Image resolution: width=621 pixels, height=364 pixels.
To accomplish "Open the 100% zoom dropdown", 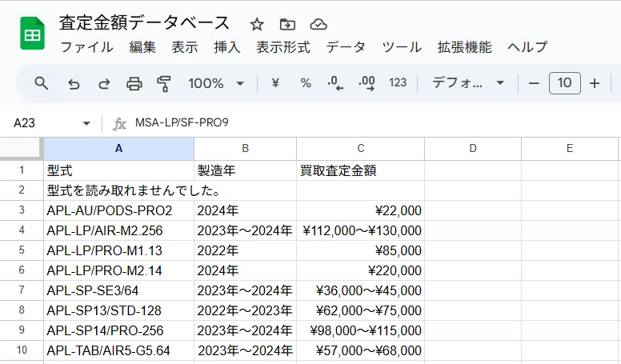I will click(216, 83).
